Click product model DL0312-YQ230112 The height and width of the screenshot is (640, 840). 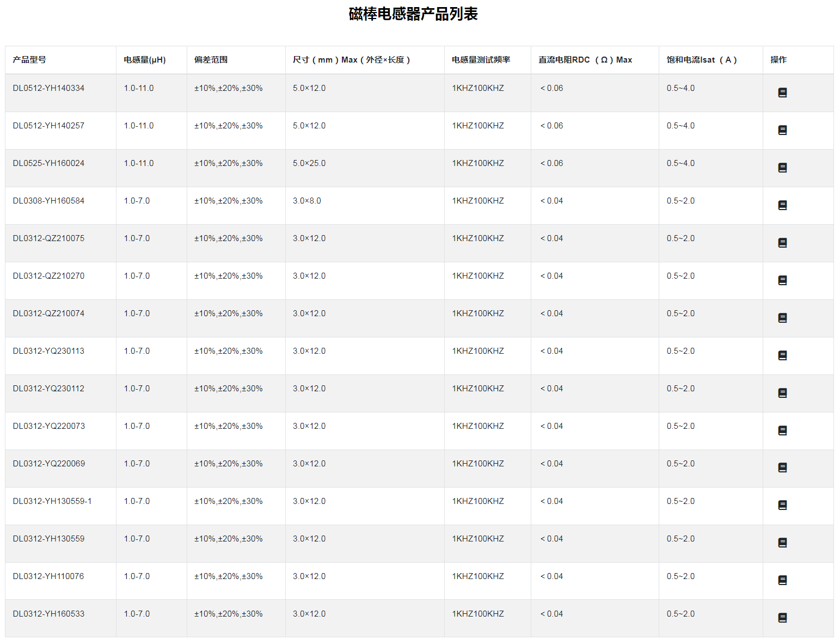pyautogui.click(x=48, y=389)
